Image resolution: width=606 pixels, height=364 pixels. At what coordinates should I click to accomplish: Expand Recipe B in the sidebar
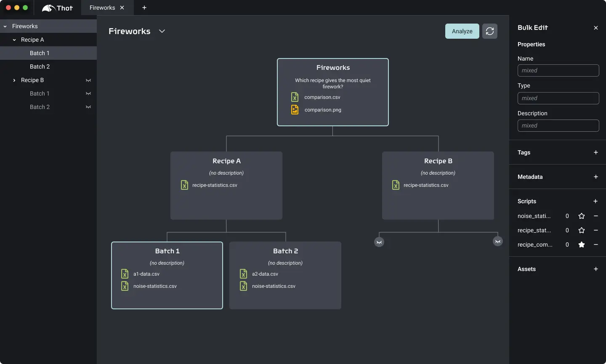click(x=15, y=80)
